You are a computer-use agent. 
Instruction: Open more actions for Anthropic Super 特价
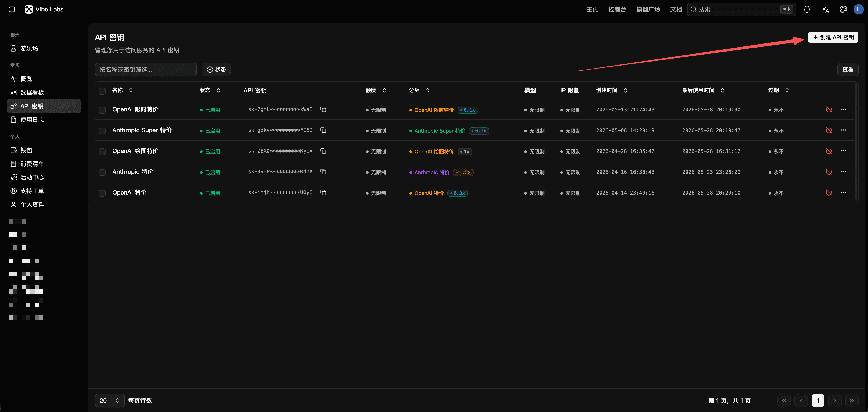coord(843,130)
